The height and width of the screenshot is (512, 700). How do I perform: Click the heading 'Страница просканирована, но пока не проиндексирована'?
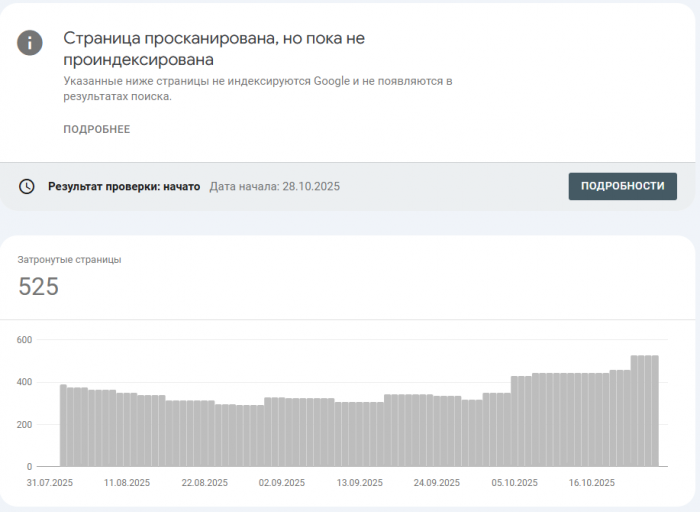[214, 49]
